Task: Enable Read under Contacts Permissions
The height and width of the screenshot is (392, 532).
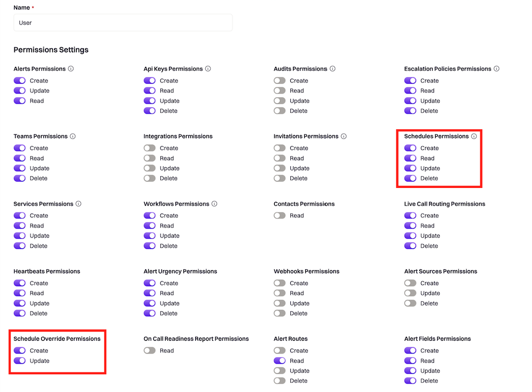Action: point(280,215)
